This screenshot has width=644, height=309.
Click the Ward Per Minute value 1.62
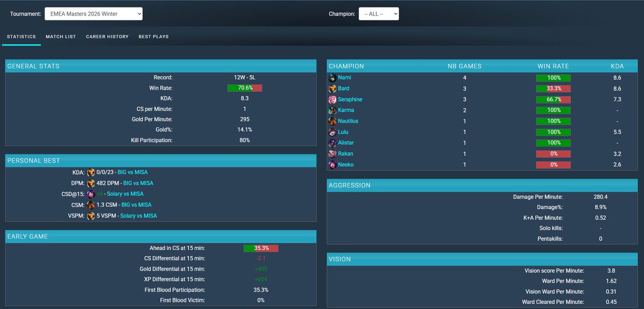coord(610,281)
